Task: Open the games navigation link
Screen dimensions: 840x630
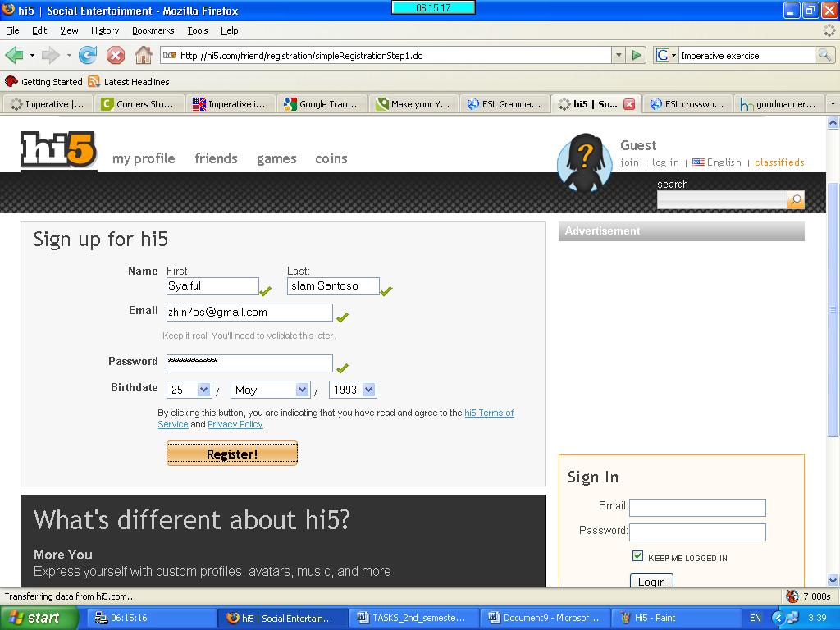Action: pos(276,158)
